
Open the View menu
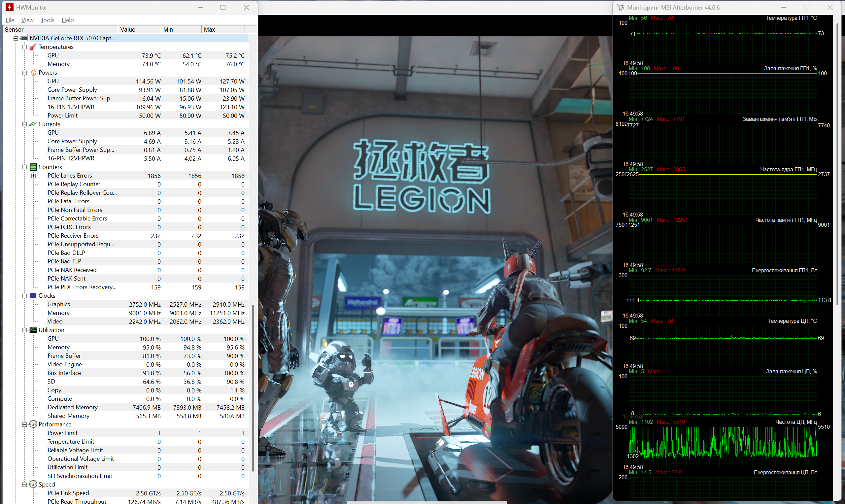27,20
